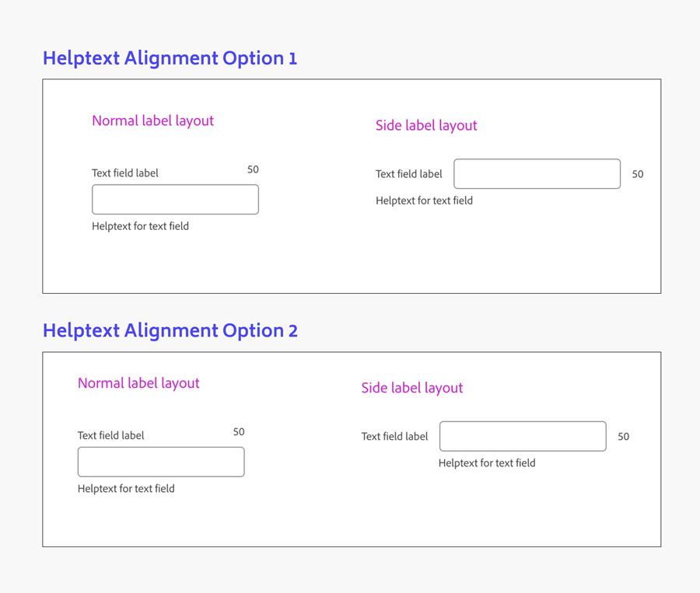Click helptext under Option 1 side layout label

[x=424, y=201]
